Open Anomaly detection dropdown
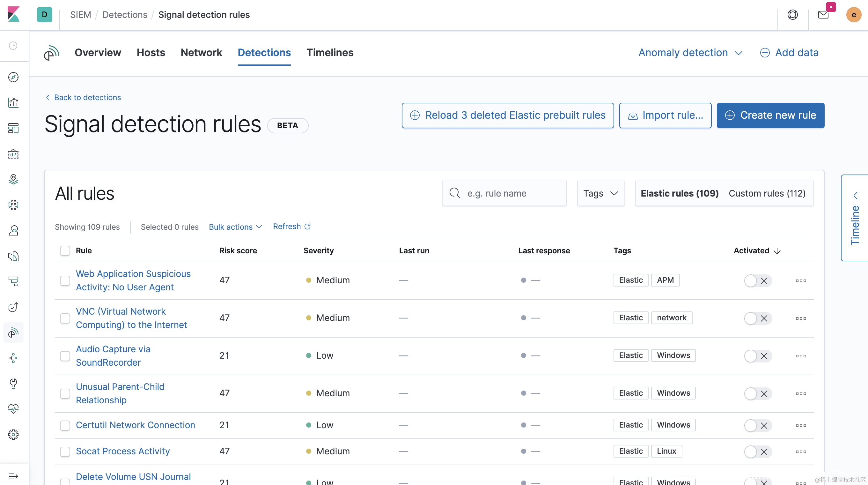 point(690,53)
